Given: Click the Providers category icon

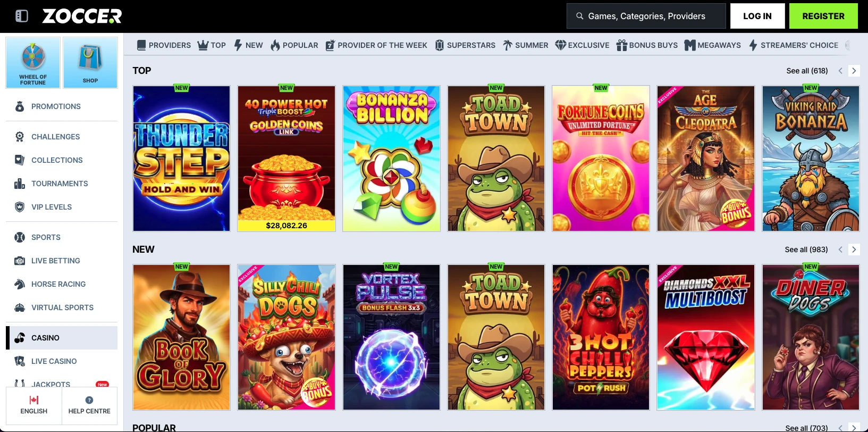Looking at the screenshot, I should pyautogui.click(x=141, y=45).
